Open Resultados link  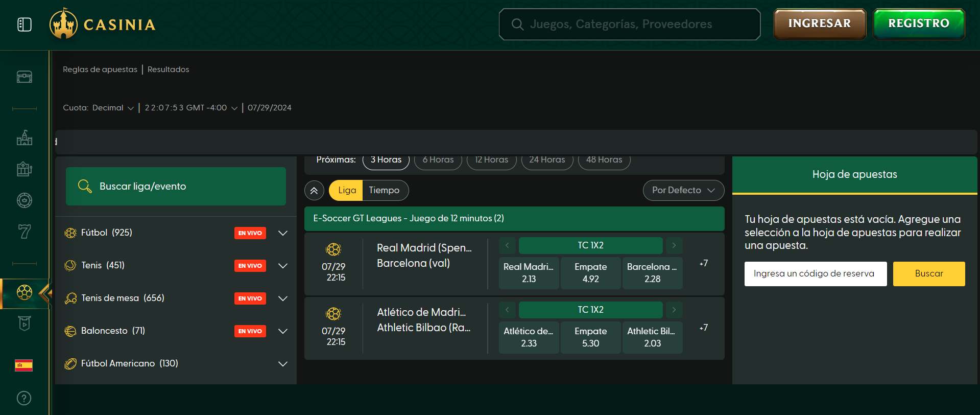coord(169,70)
